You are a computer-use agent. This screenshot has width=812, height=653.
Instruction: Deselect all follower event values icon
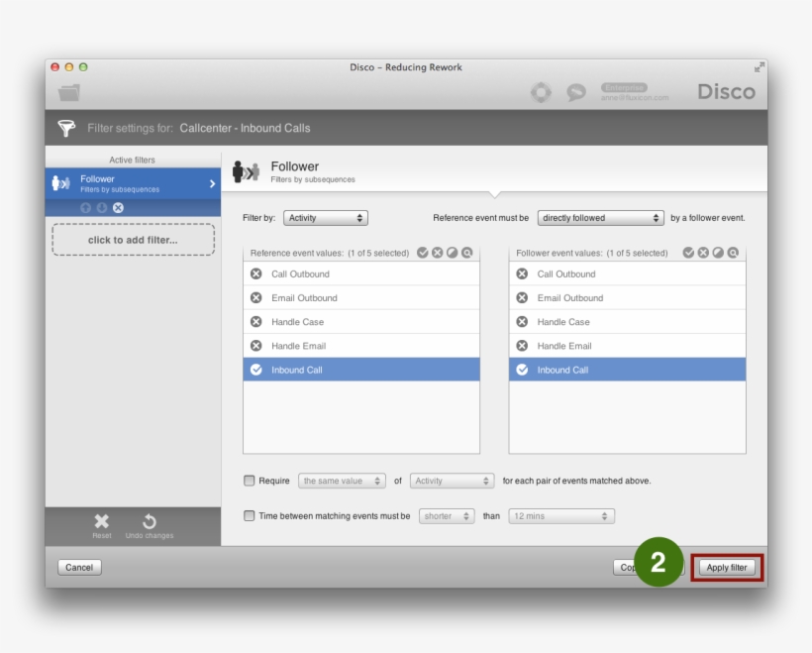click(x=703, y=253)
